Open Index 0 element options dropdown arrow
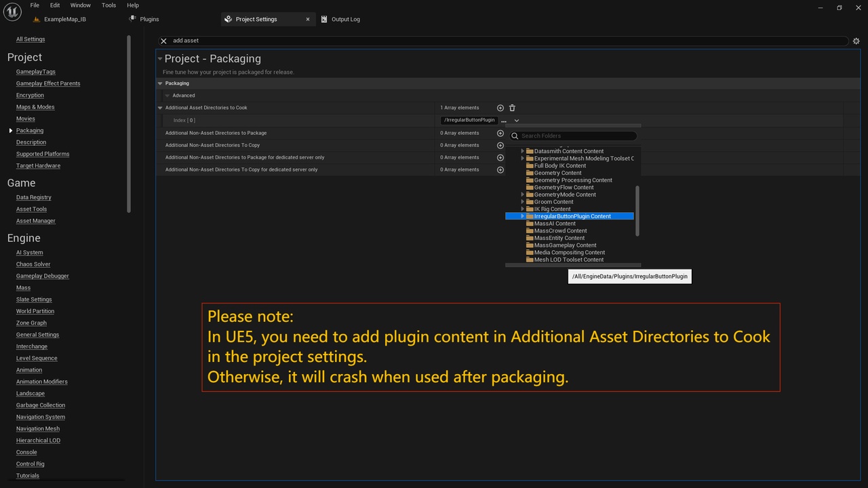Viewport: 868px width, 488px height. pos(516,121)
